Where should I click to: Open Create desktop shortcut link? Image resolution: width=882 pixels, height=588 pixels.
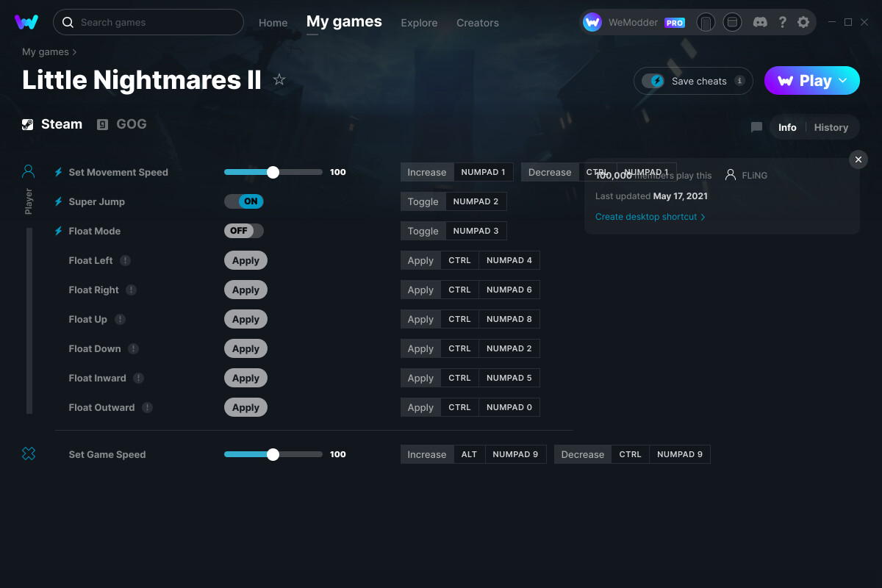pyautogui.click(x=650, y=217)
